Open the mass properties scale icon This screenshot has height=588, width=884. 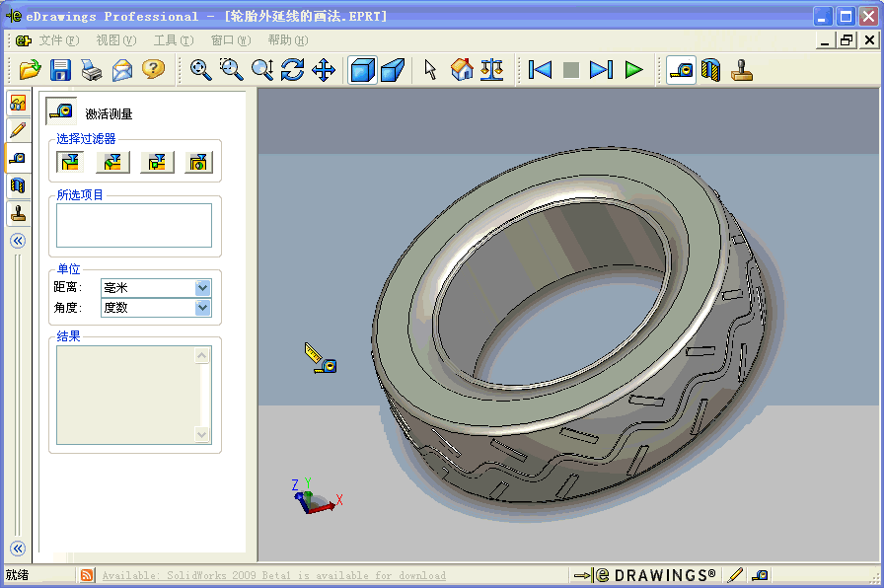click(492, 70)
